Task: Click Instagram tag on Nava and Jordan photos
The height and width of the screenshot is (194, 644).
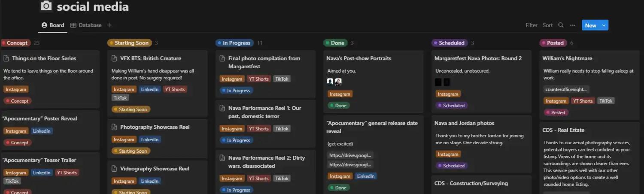Action: click(448, 154)
